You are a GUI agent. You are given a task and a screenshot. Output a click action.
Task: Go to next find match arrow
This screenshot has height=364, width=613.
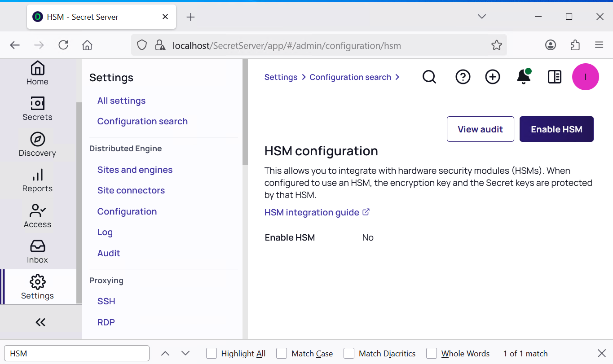(185, 353)
